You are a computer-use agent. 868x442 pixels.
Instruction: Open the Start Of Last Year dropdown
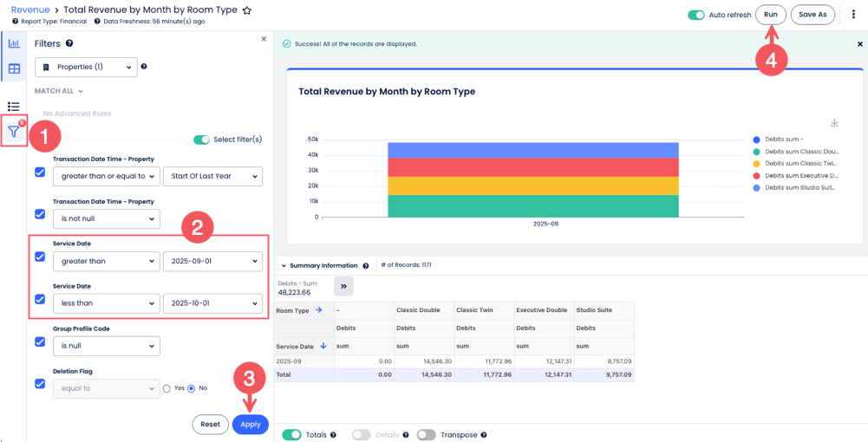click(212, 176)
